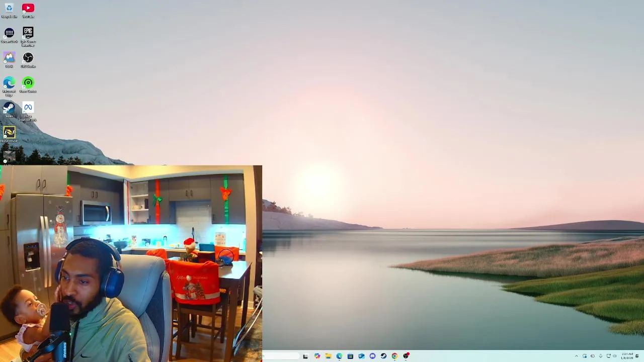Open Microsoft Store from the taskbar
The image size is (644, 362).
tap(350, 356)
